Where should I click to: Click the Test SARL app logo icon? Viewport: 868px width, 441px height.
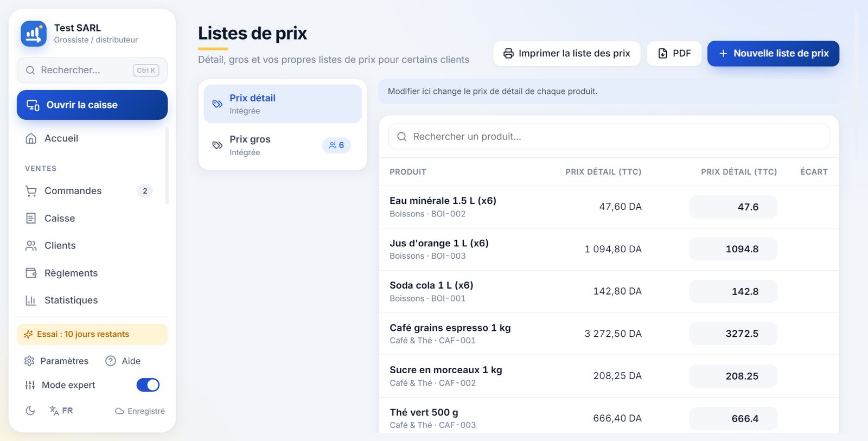[34, 34]
